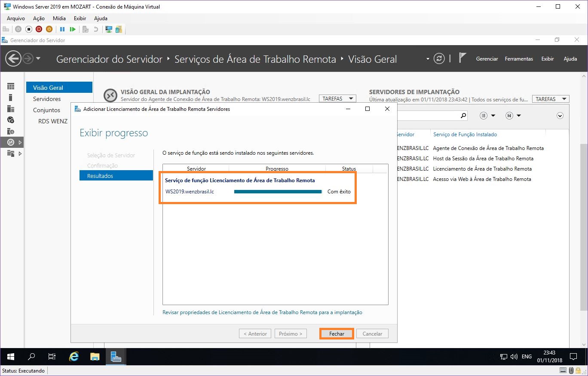Open the Ação menu

tap(39, 18)
